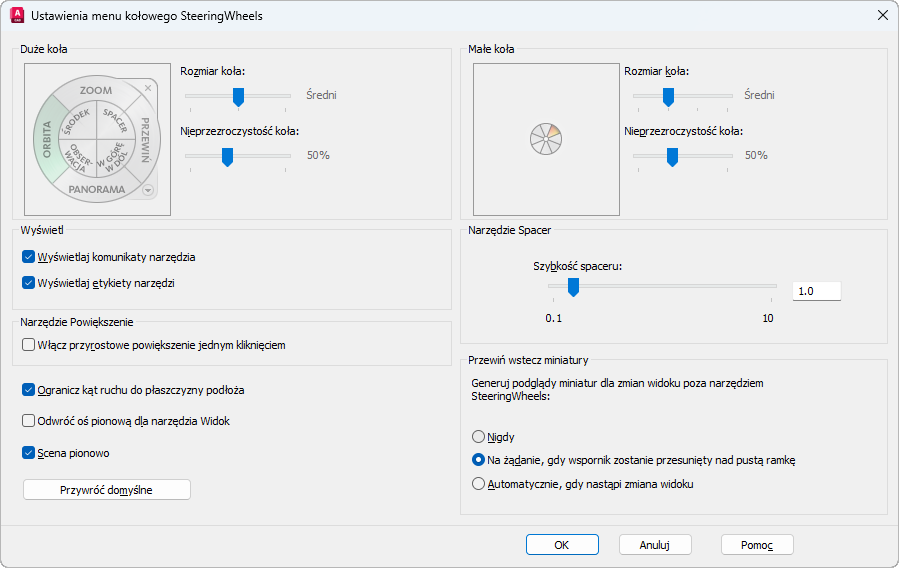Click the Przywróć domyślne button
This screenshot has height=568, width=899.
coord(106,490)
